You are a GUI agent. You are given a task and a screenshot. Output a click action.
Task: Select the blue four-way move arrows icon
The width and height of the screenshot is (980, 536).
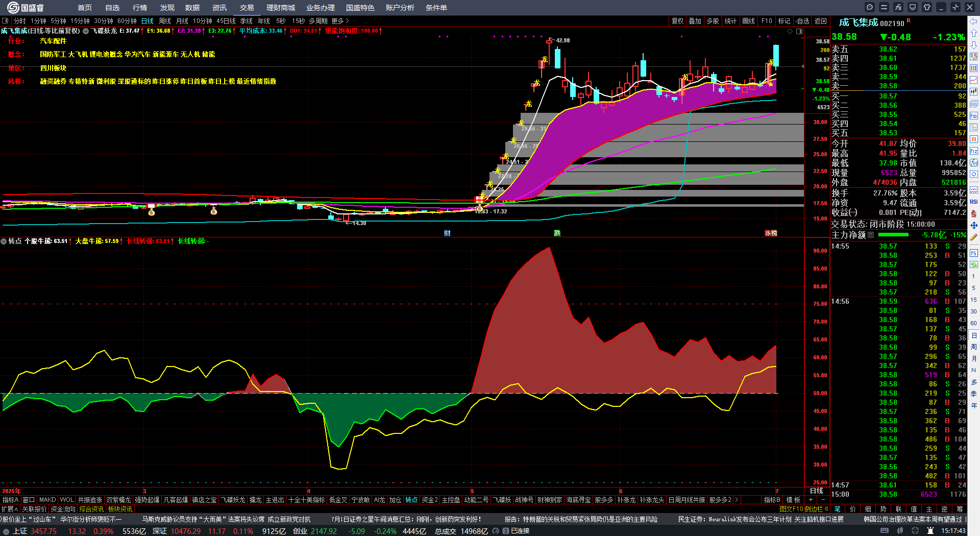(974, 225)
